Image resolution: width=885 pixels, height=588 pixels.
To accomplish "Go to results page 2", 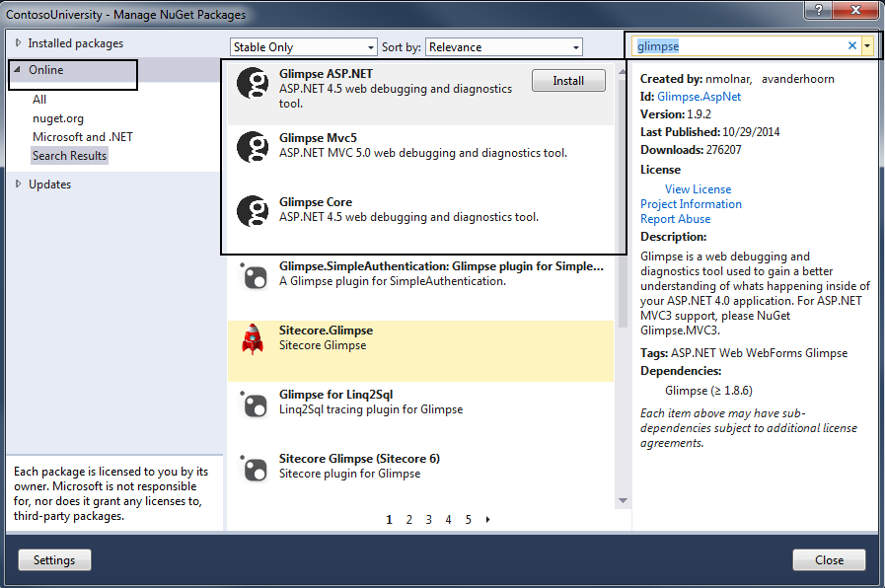I will (409, 519).
